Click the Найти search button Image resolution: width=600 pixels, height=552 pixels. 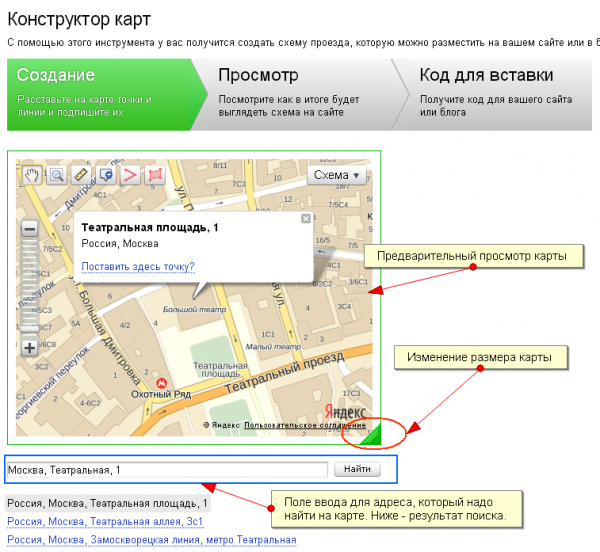[357, 469]
